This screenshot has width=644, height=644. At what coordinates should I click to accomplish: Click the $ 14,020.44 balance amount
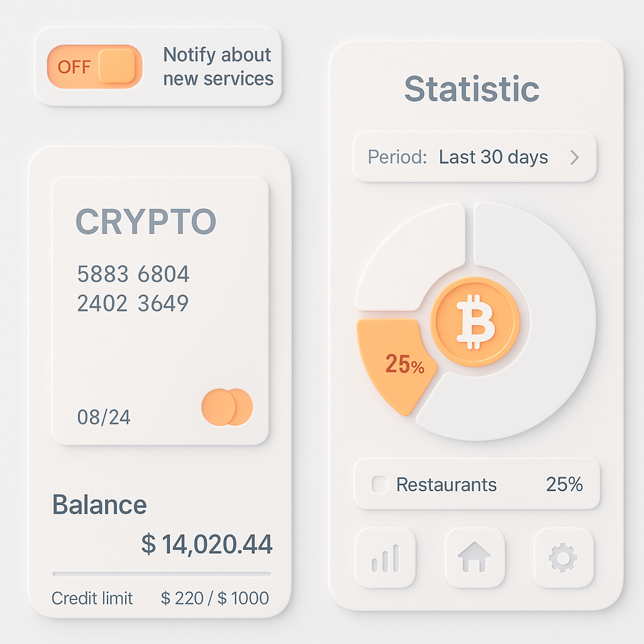tap(206, 544)
